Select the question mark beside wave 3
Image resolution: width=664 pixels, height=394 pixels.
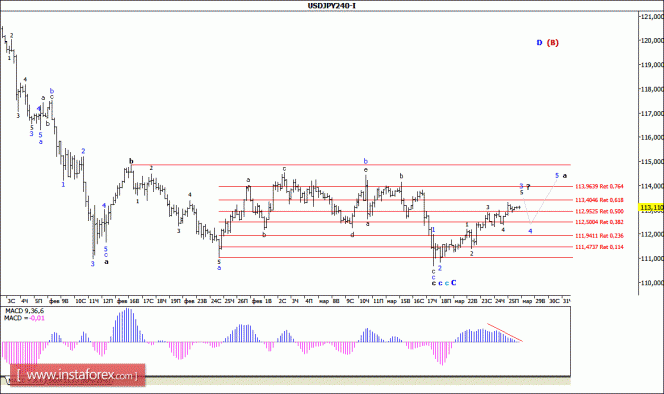[528, 186]
